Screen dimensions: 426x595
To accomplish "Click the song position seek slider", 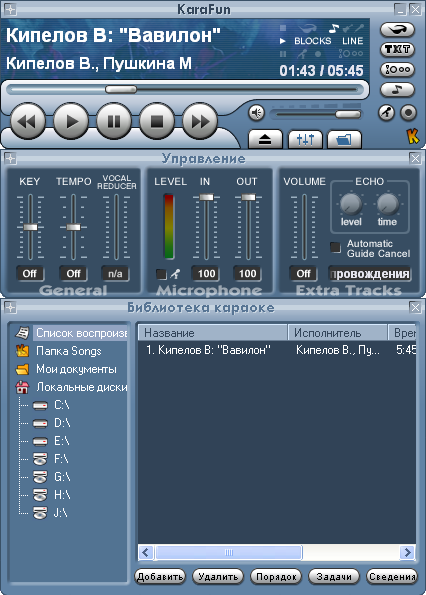I will point(184,90).
